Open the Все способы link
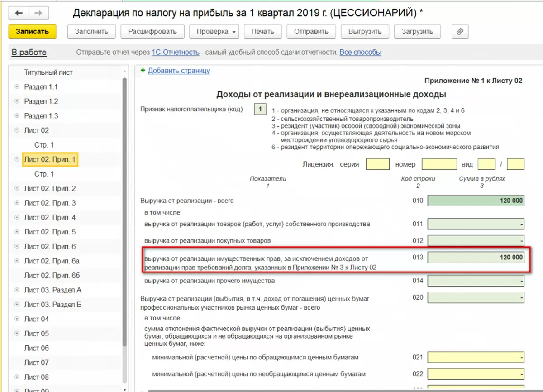 (361, 53)
